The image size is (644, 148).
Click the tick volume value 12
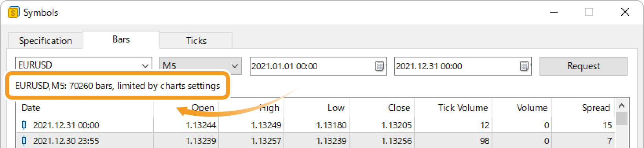pyautogui.click(x=485, y=125)
